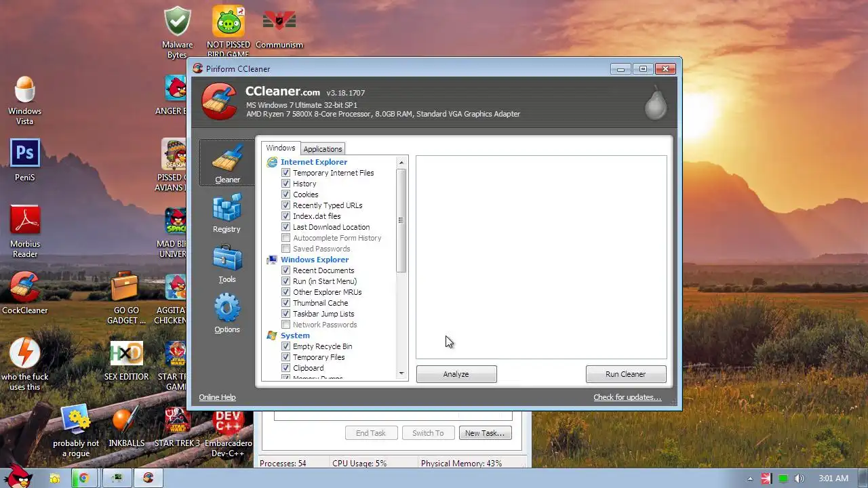
Task: Uncheck Last Download Location
Action: (286, 227)
